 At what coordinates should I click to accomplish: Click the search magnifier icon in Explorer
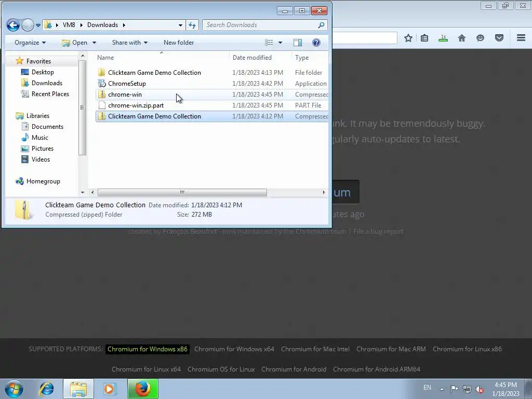coord(321,25)
